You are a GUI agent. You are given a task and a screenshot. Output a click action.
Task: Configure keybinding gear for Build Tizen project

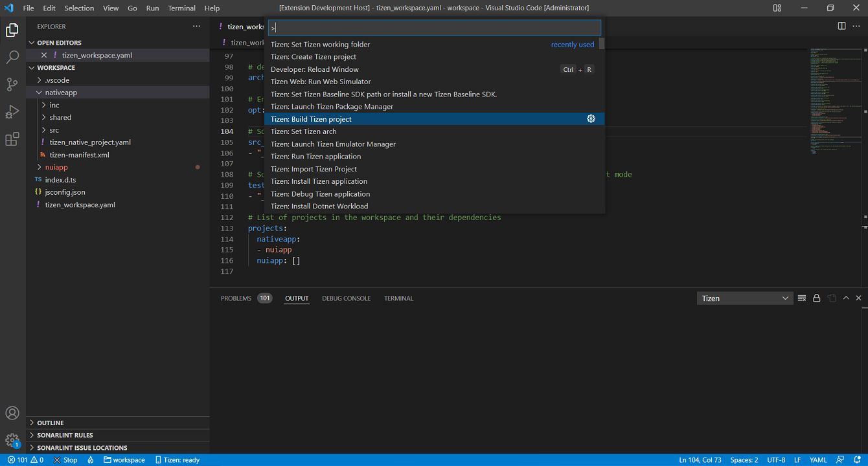[591, 119]
